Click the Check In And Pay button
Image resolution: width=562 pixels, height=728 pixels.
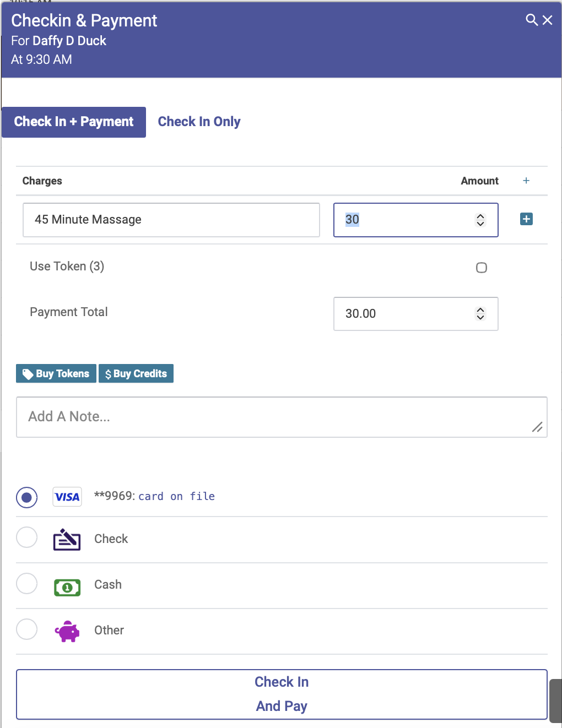point(282,694)
